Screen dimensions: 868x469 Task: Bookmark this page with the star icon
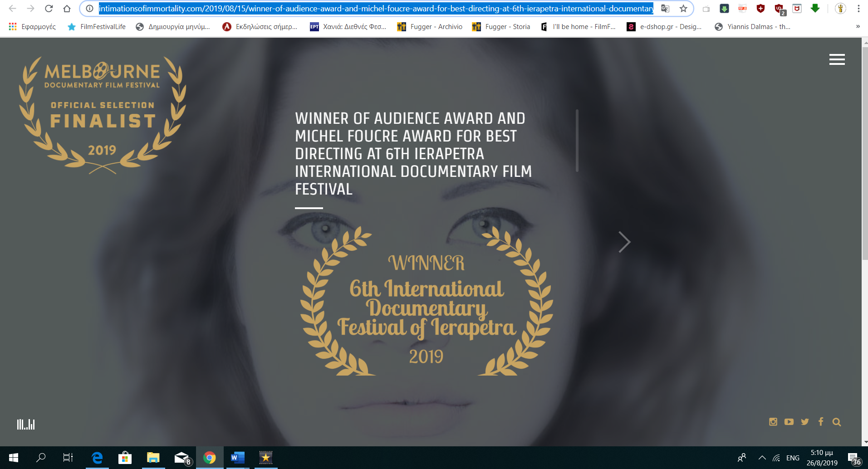point(683,9)
